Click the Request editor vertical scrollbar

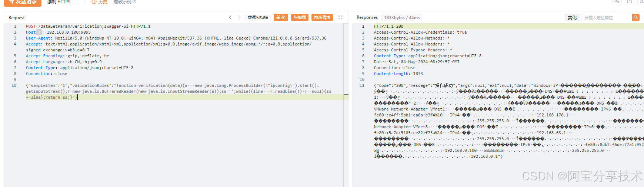346,105
